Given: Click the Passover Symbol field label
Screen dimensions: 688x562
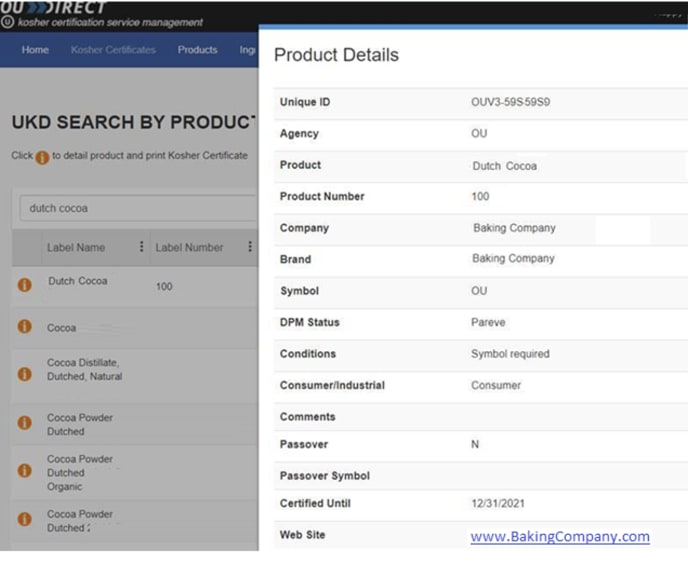Looking at the screenshot, I should pyautogui.click(x=325, y=476).
